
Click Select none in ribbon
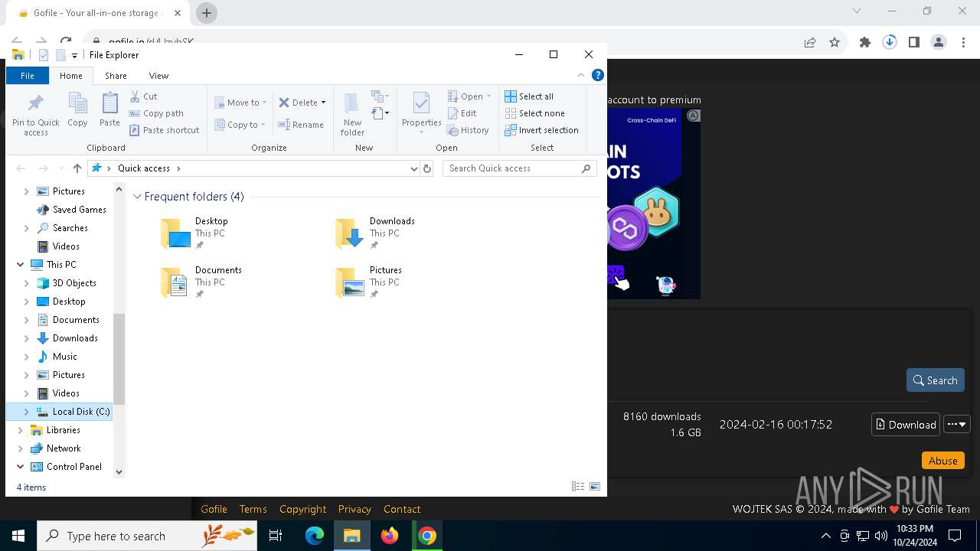click(x=534, y=113)
